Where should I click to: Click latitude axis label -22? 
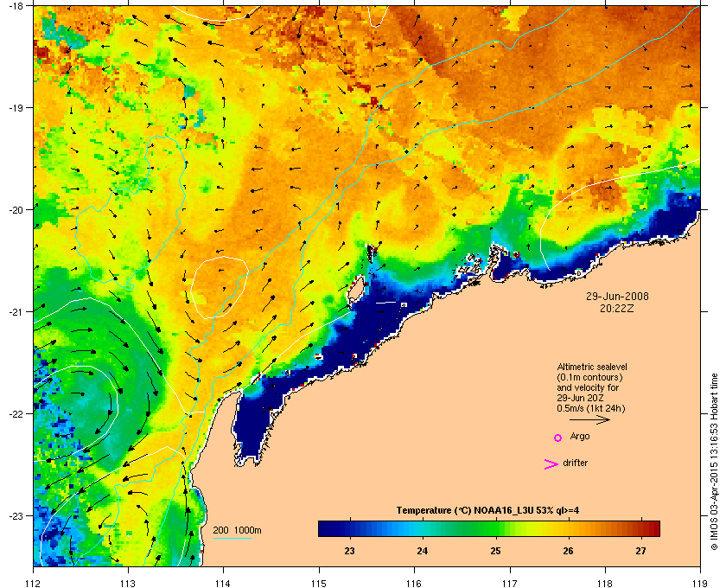click(16, 413)
